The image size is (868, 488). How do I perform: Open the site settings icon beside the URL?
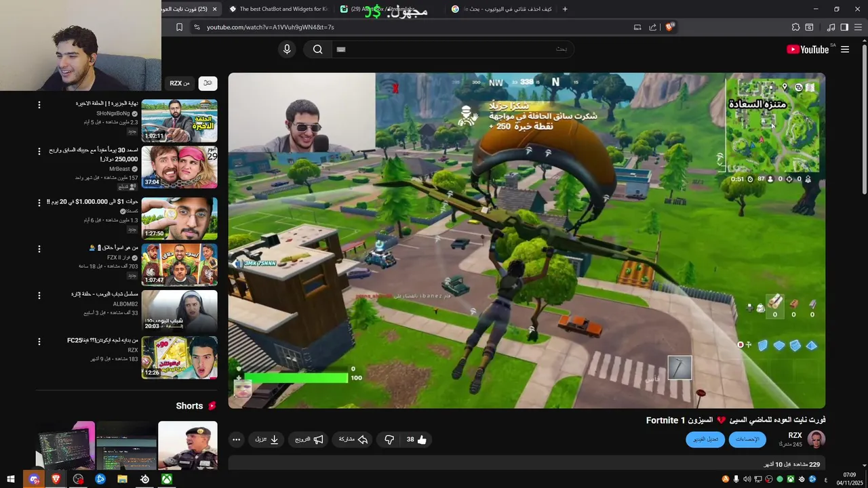[197, 27]
